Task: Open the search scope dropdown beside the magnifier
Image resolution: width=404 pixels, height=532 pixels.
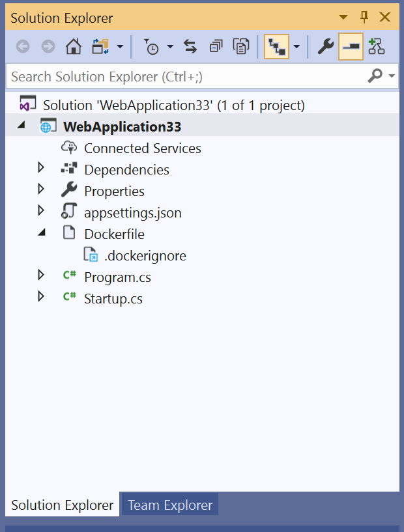Action: click(x=391, y=76)
